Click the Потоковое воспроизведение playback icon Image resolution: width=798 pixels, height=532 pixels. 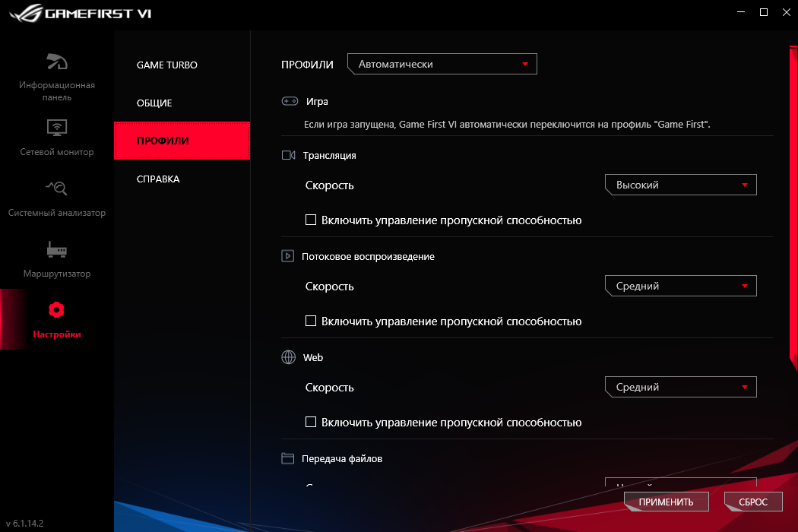[287, 256]
